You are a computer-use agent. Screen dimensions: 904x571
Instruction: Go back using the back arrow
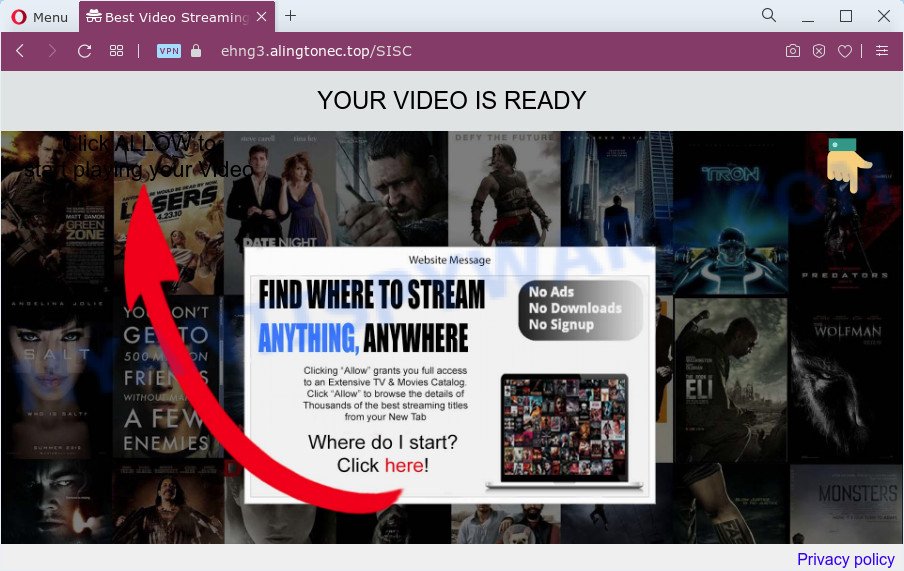(x=20, y=51)
